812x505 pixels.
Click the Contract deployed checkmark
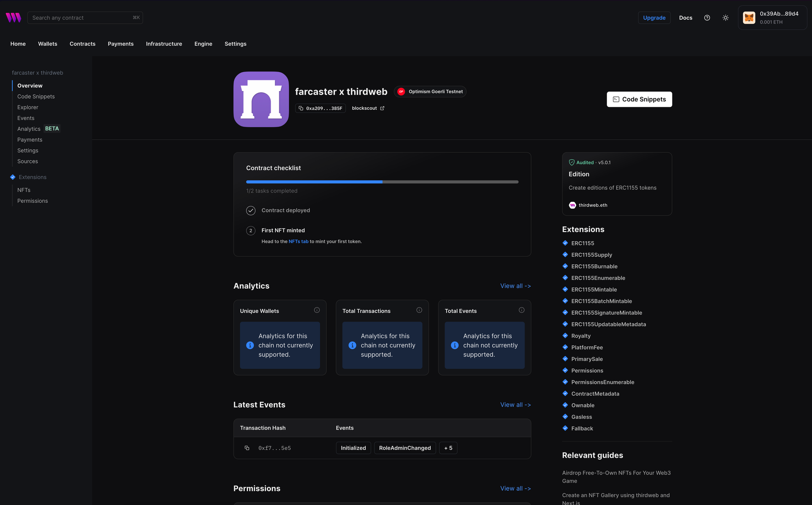[x=251, y=210]
